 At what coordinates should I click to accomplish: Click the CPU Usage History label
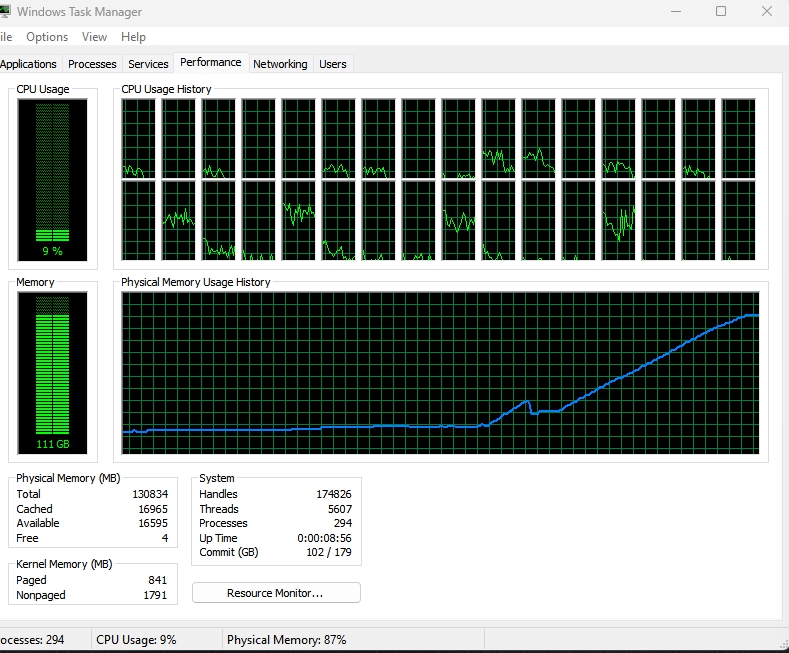pyautogui.click(x=166, y=89)
